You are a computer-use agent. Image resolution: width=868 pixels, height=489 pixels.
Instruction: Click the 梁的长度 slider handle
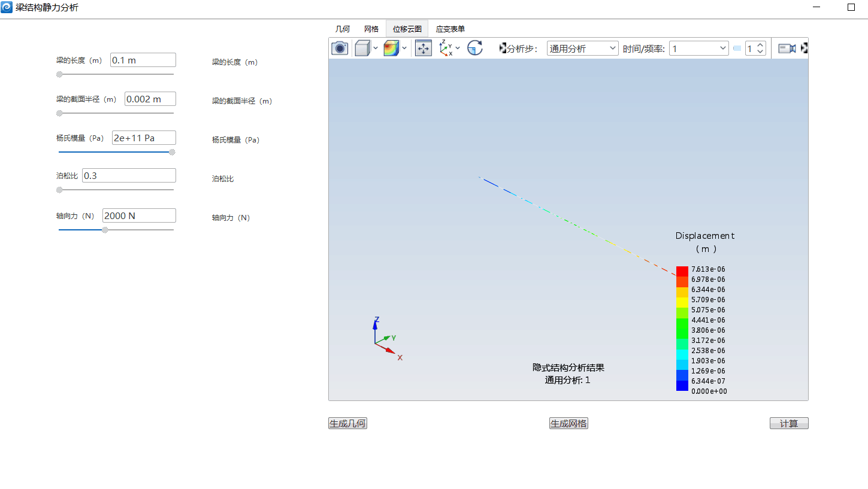59,74
